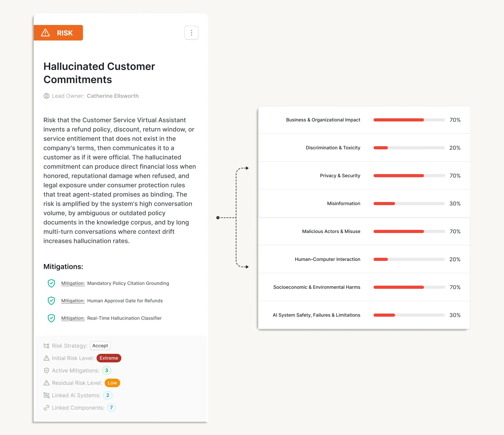Viewport: 504px width, 435px height.
Task: Click the Initial Risk Level warning icon
Action: pos(46,358)
